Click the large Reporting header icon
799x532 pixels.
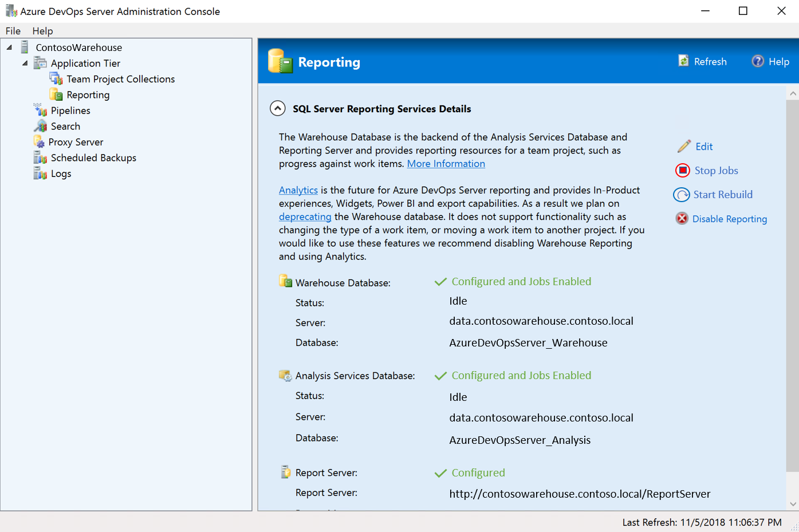point(280,61)
